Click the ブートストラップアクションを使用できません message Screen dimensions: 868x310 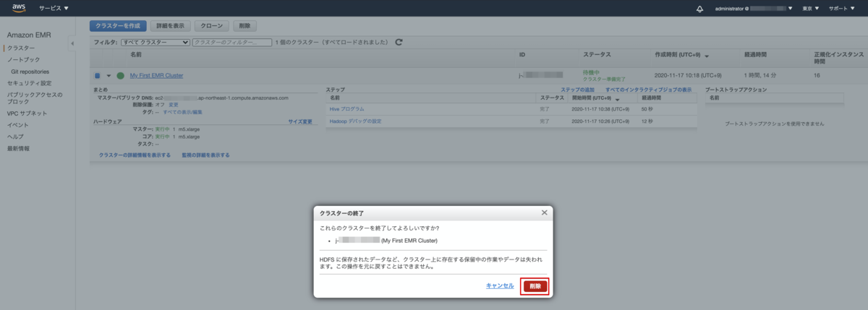[775, 124]
